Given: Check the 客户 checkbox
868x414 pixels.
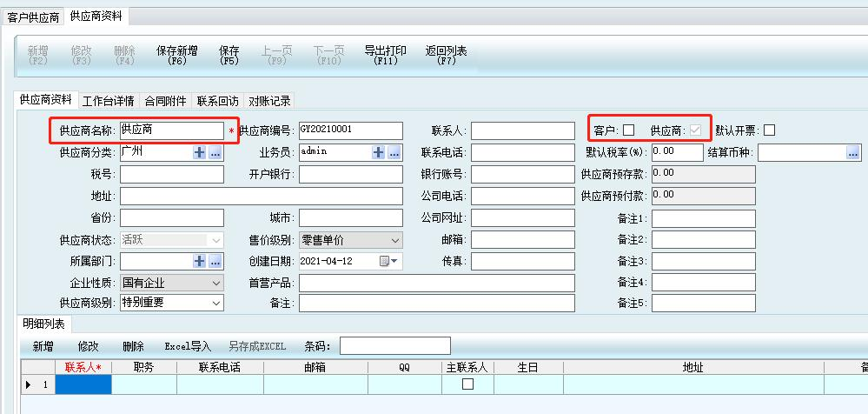Looking at the screenshot, I should [x=629, y=130].
